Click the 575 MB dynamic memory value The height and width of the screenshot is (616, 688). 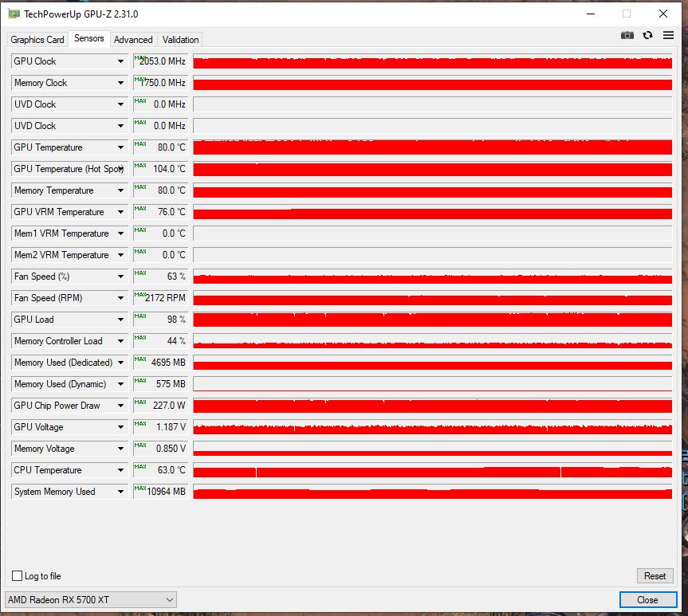(160, 384)
